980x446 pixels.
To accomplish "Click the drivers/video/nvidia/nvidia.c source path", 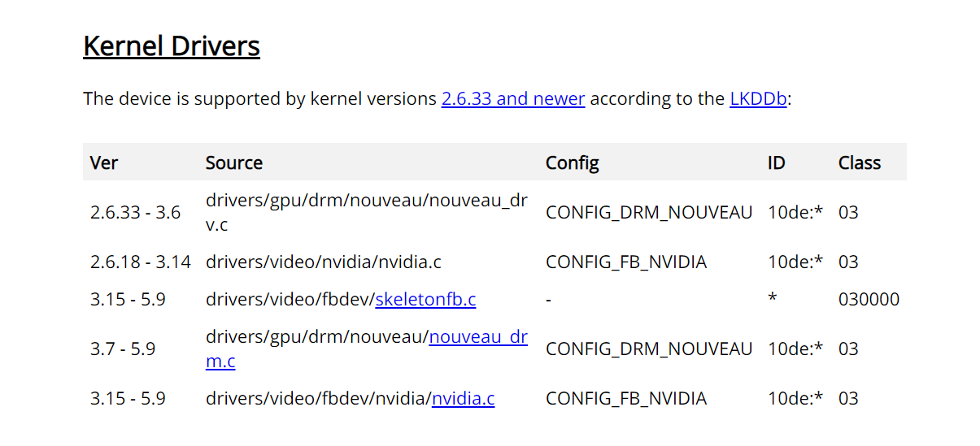I will (x=323, y=262).
